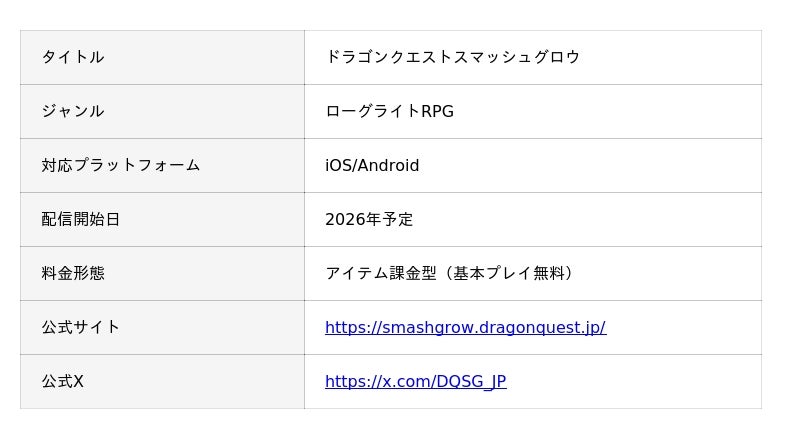Click the word Android in the platform row
This screenshot has height=439, width=800.
pos(388,165)
